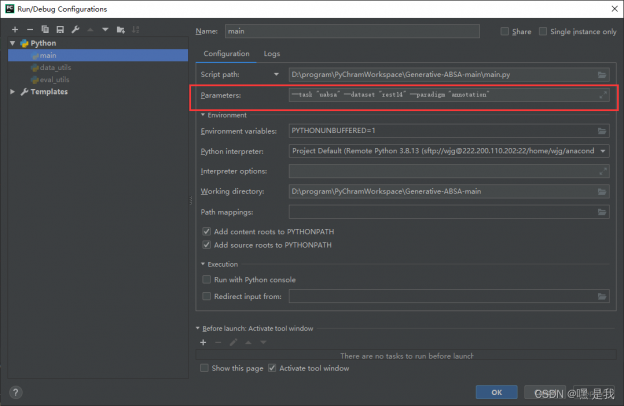Browse for script path using folder icon
This screenshot has width=624, height=406.
coord(601,75)
